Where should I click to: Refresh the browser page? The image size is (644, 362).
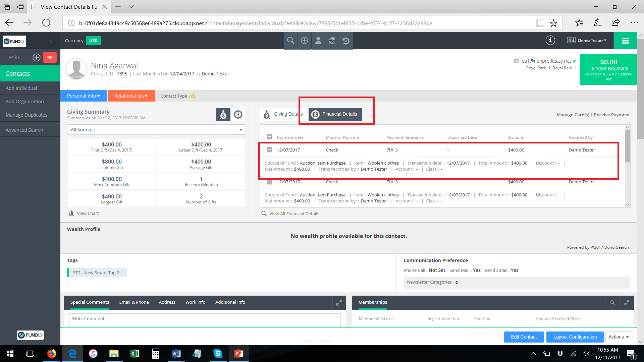tap(46, 23)
